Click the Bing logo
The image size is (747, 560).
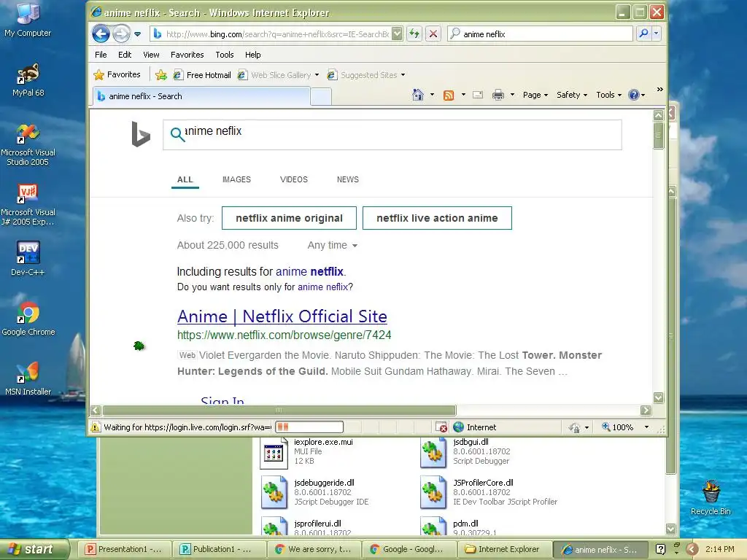tap(141, 134)
